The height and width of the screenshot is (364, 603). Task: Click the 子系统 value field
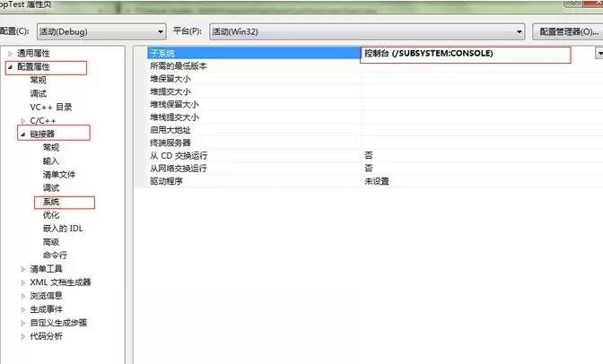tap(465, 54)
